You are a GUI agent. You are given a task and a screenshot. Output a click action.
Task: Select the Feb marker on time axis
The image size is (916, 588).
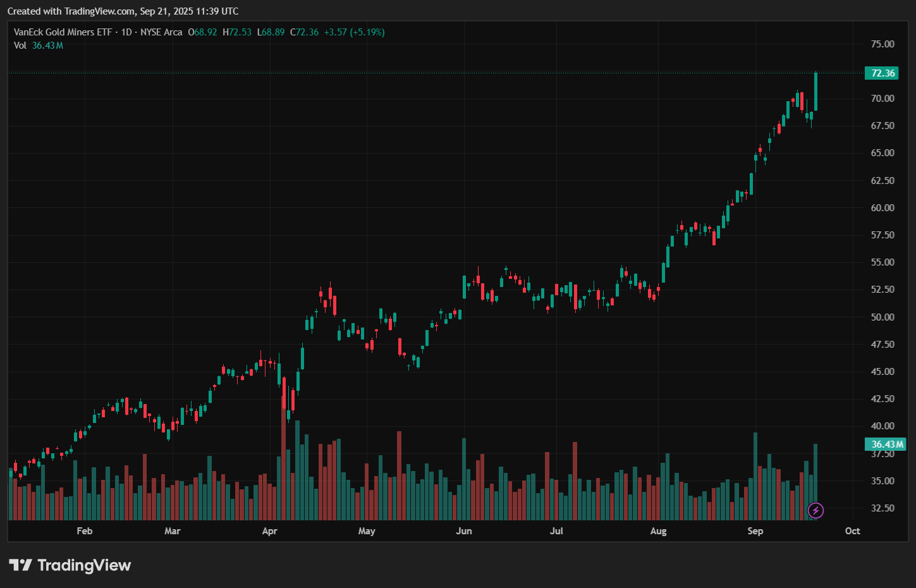point(85,531)
